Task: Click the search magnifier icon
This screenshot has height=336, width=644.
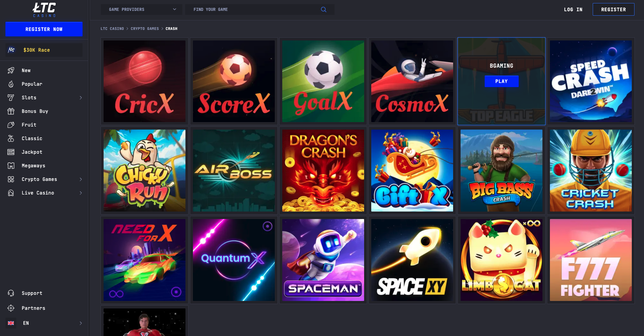Action: pyautogui.click(x=324, y=10)
